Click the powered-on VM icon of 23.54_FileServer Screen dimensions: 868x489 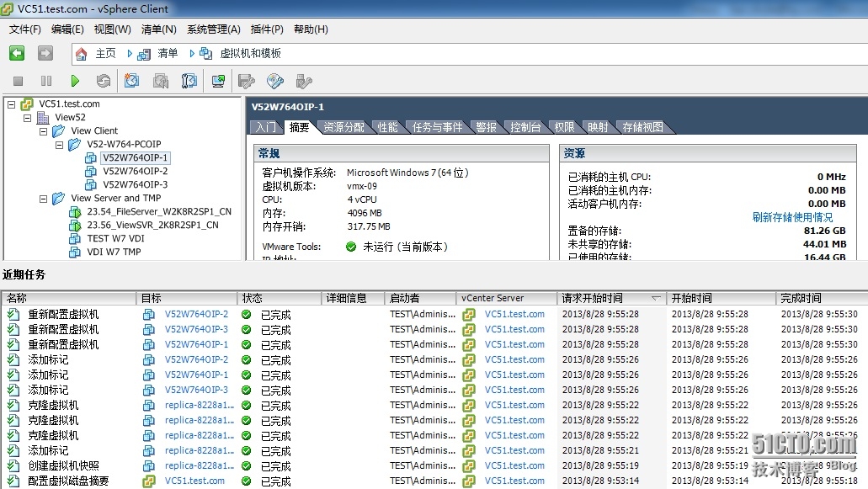coord(75,212)
